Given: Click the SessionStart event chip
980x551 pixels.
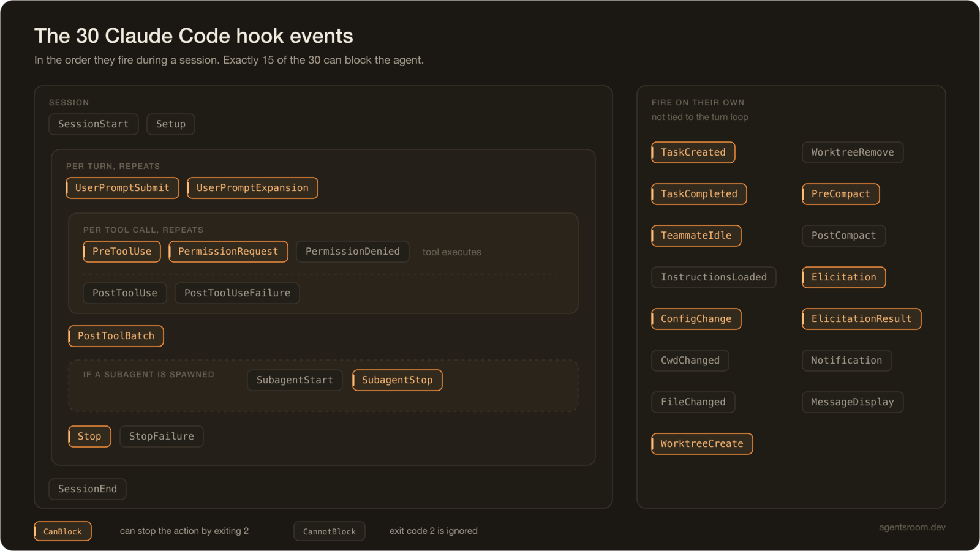Looking at the screenshot, I should [94, 124].
